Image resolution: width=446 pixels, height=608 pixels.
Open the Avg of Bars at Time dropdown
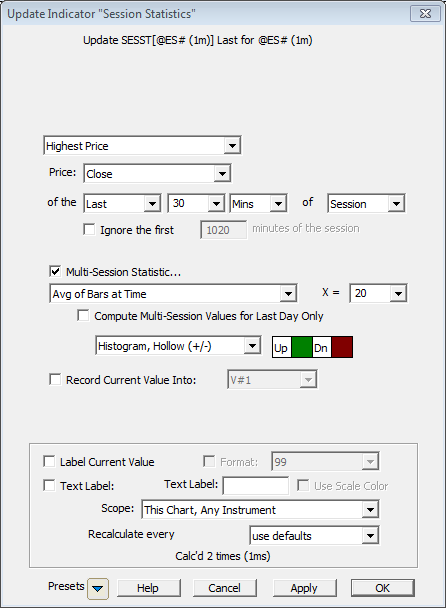(x=173, y=294)
